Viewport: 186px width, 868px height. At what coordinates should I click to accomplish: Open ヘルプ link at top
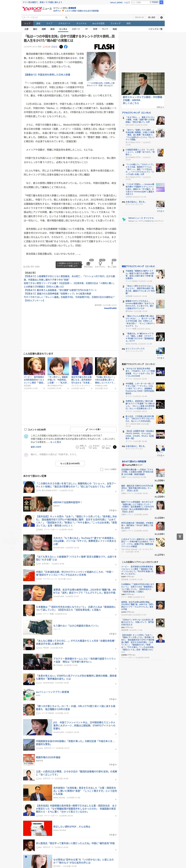pos(127,2)
